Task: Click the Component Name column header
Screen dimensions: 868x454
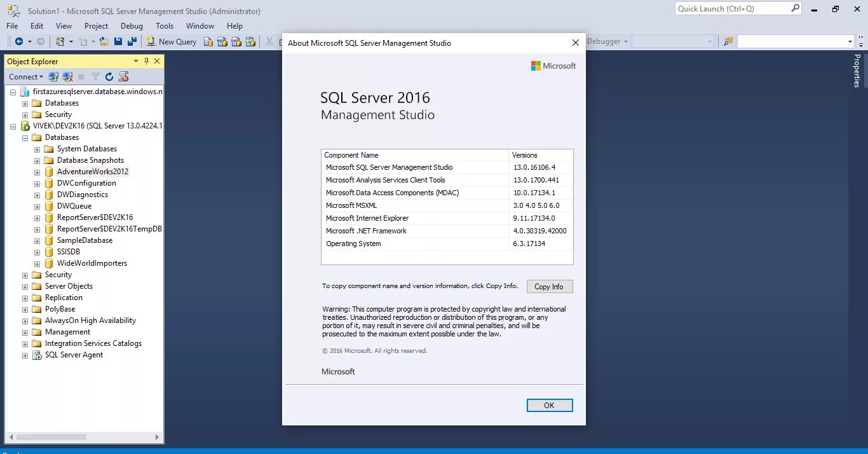Action: point(415,155)
